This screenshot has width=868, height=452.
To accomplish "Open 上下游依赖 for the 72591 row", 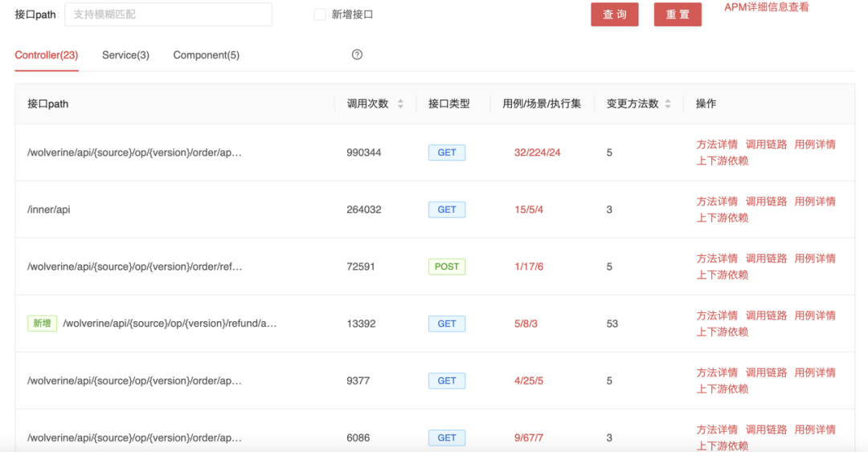I will pyautogui.click(x=723, y=275).
